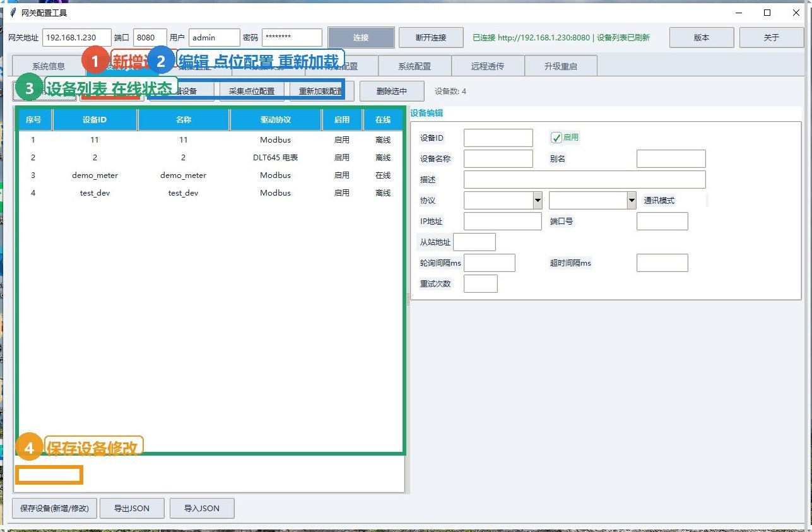
Task: Go to the 升级重启 tab
Action: pyautogui.click(x=561, y=66)
